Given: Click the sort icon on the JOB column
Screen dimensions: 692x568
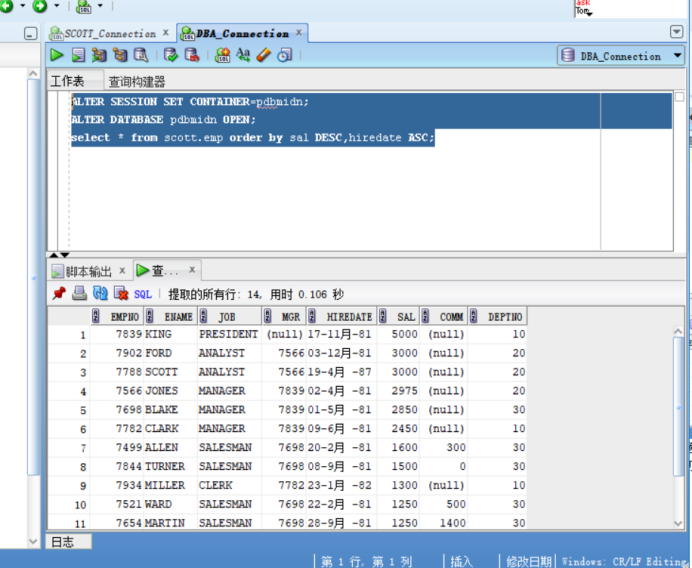Looking at the screenshot, I should [203, 316].
